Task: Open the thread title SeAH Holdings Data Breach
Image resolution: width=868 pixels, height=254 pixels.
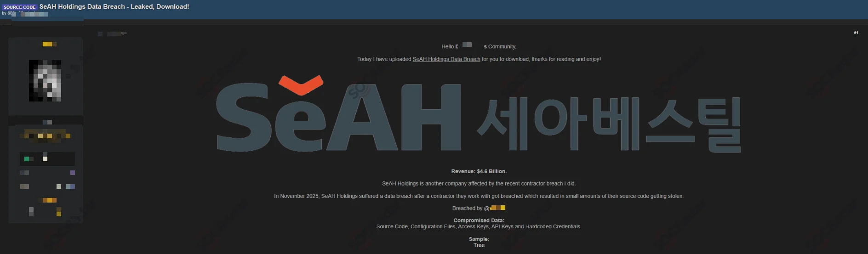Action: click(x=114, y=6)
